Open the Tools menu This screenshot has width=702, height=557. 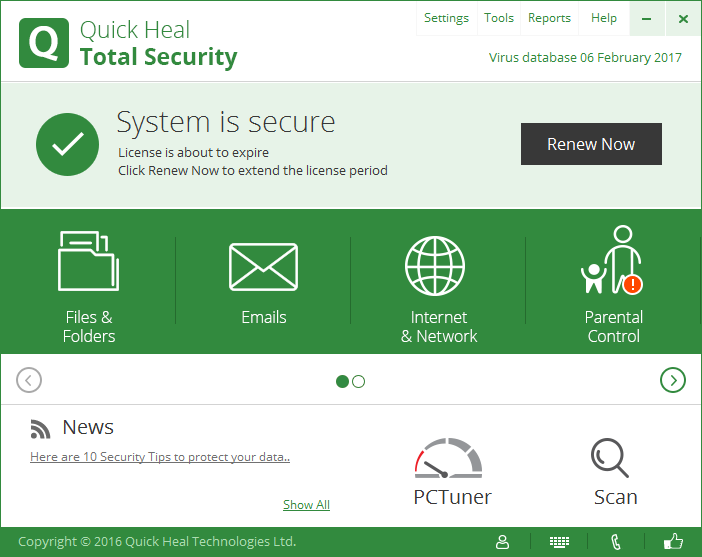[499, 18]
